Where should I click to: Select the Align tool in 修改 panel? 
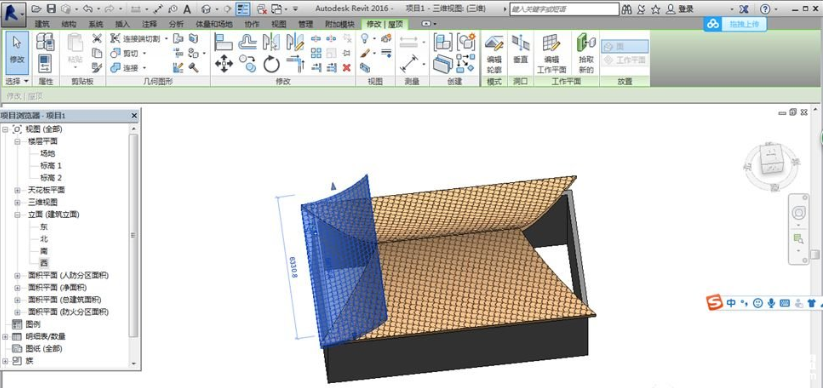coord(224,42)
